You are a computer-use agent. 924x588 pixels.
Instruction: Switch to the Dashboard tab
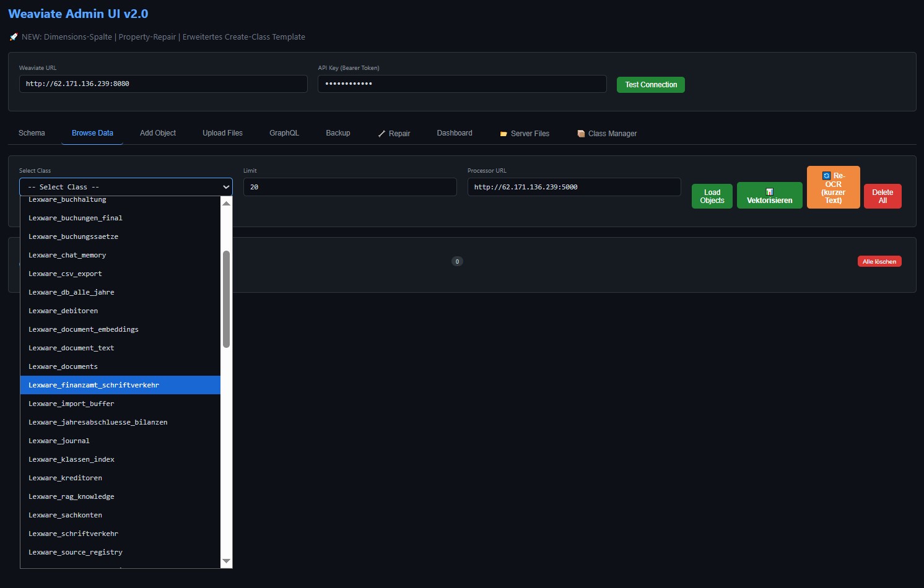455,133
